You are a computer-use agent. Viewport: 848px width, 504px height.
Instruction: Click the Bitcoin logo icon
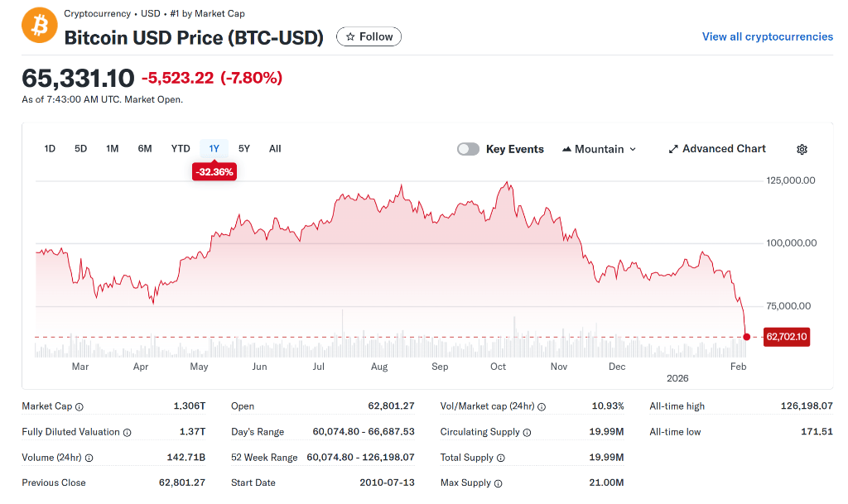(x=39, y=25)
